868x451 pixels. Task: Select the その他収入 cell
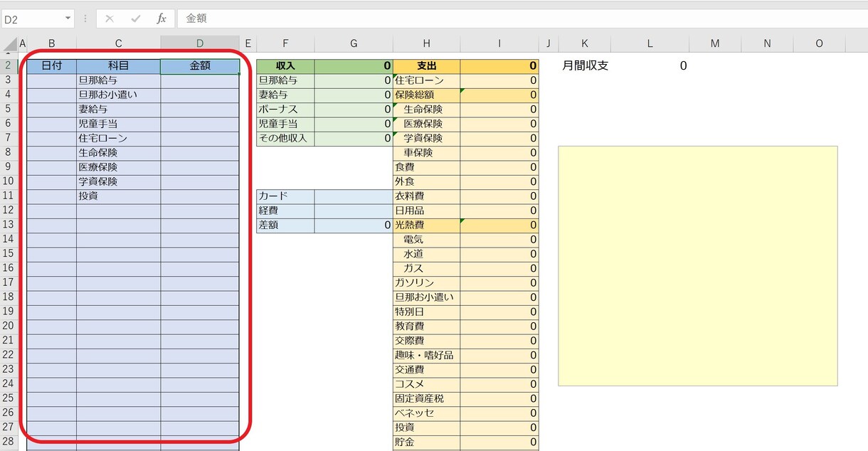[285, 139]
